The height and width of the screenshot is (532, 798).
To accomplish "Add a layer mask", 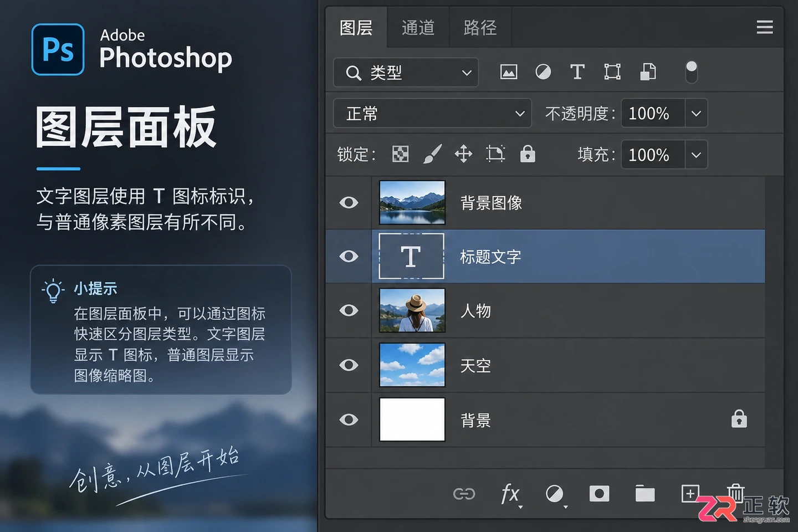I will click(x=599, y=494).
